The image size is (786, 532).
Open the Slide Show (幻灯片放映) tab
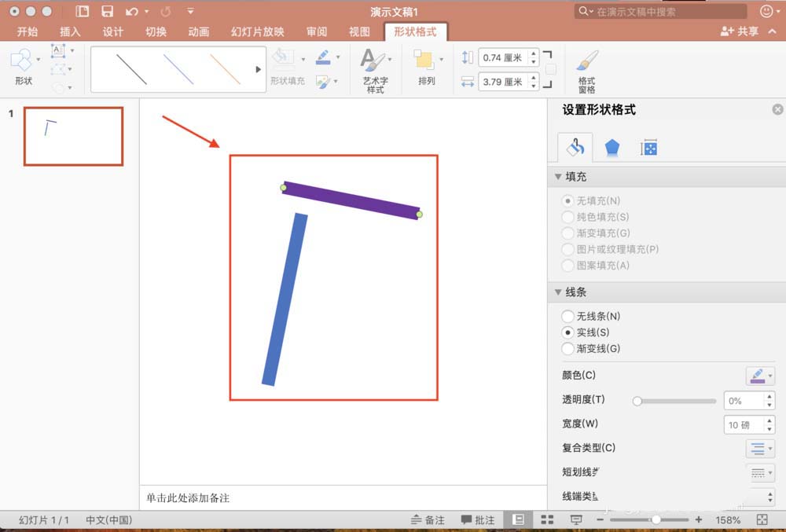[x=257, y=31]
